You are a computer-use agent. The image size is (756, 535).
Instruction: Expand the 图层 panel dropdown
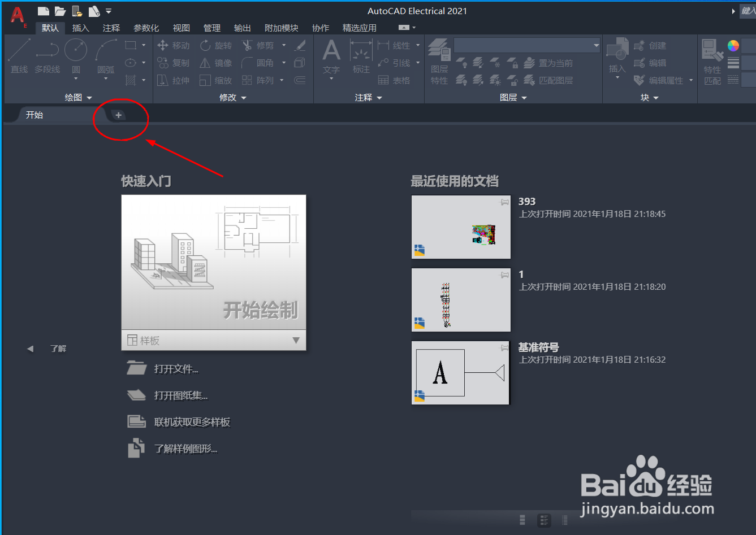[x=513, y=98]
